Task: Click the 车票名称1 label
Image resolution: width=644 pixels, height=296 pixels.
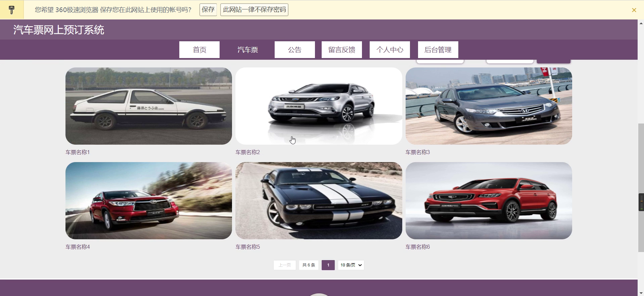Action: click(78, 152)
